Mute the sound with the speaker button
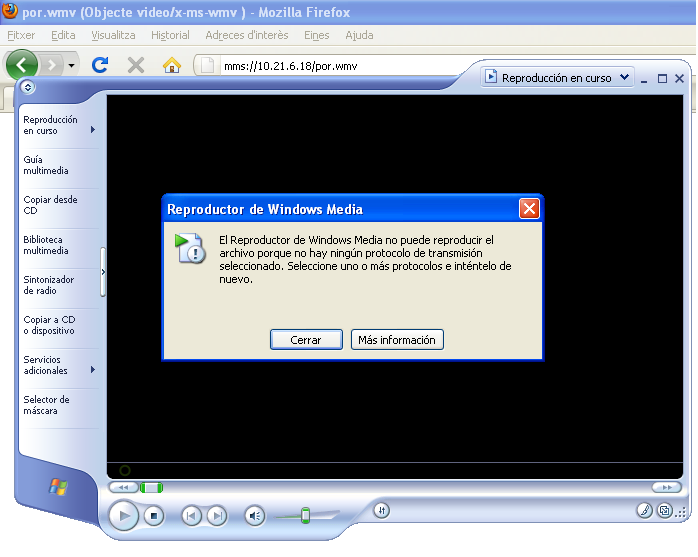Screen dimensions: 698x557 click(255, 516)
